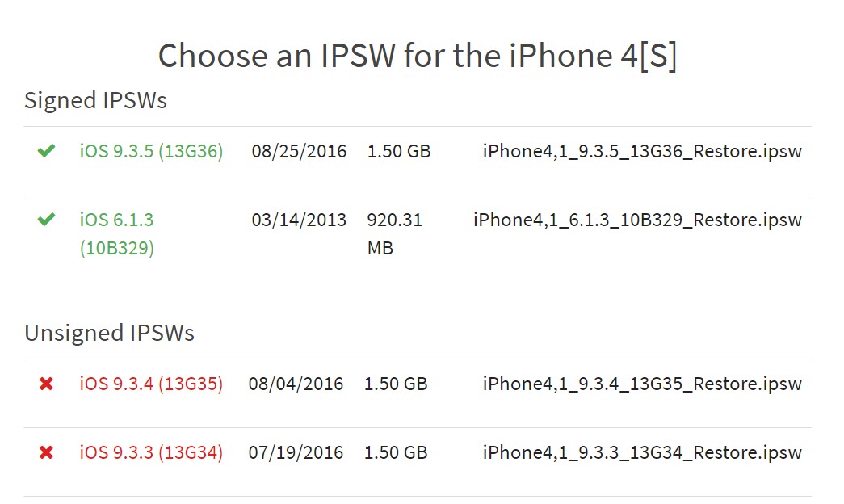Open the iOS 9.3.5 (13G36) download link
The width and height of the screenshot is (844, 504).
click(150, 151)
